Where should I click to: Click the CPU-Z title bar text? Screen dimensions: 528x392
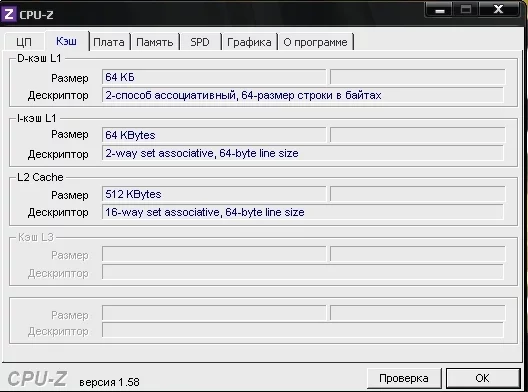(x=36, y=15)
